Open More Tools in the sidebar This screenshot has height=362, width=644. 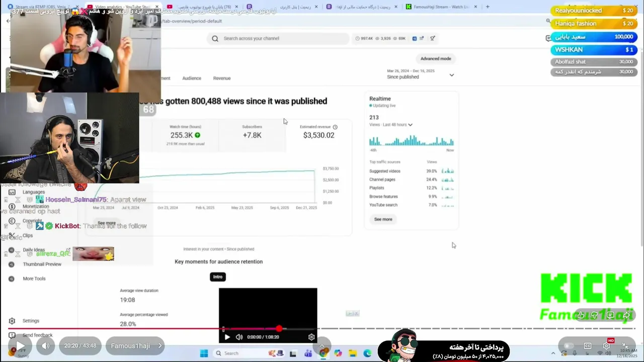pos(34,279)
